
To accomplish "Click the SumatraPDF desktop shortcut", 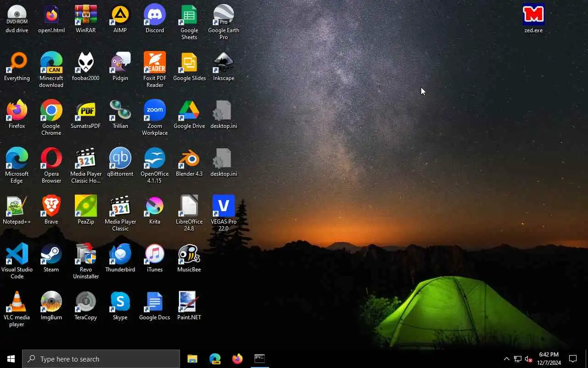I will tap(86, 115).
